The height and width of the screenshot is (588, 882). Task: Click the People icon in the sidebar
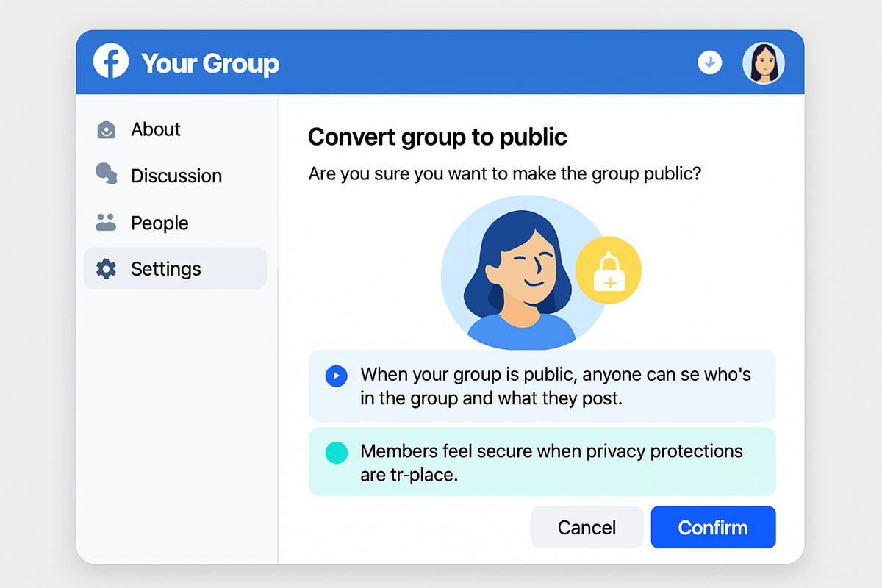[107, 223]
